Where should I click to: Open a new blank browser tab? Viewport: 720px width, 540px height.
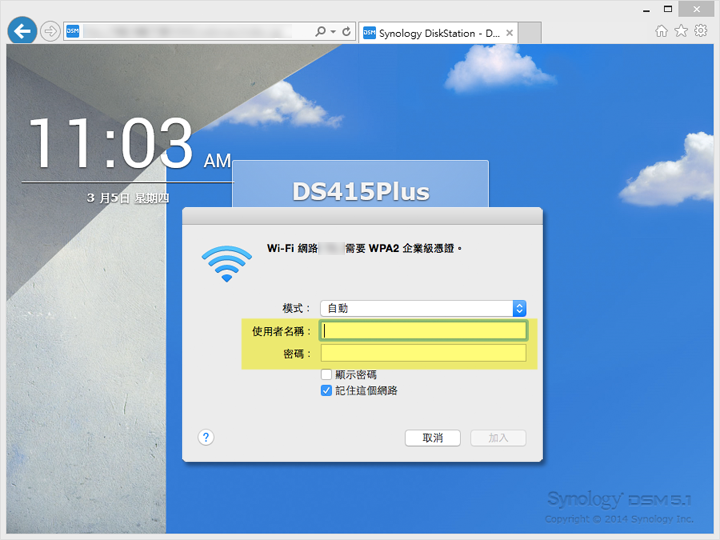click(529, 33)
